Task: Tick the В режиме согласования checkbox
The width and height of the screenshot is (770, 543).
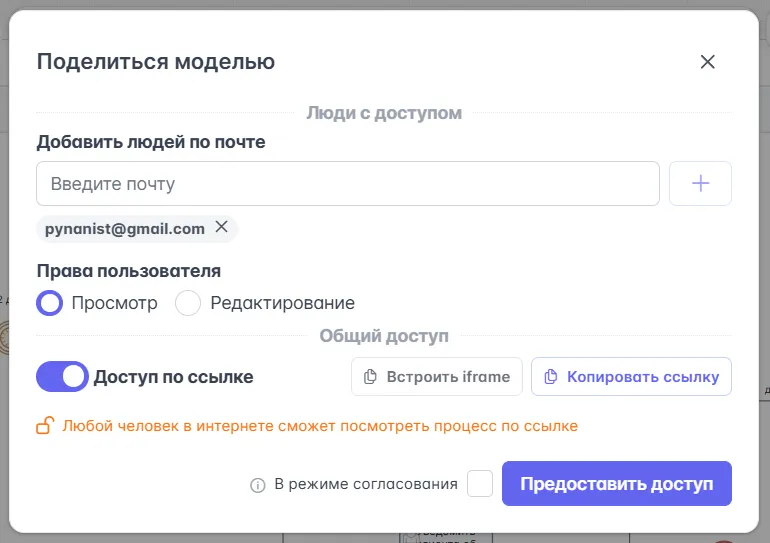Action: (480, 484)
